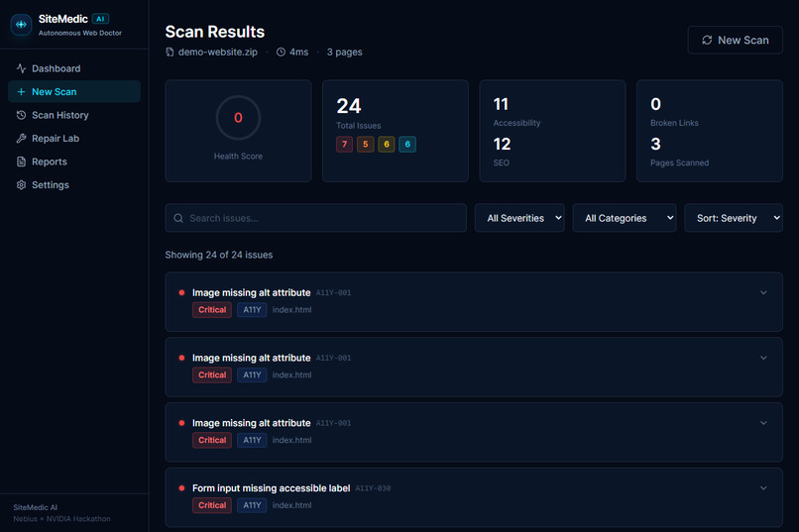Viewport: 799px width, 532px height.
Task: Click the SEO count 12
Action: pos(502,144)
